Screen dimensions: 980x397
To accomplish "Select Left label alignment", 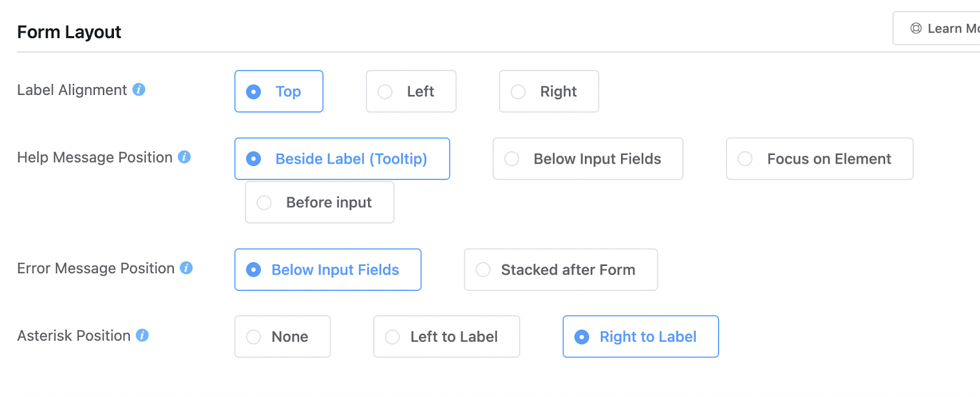I will pyautogui.click(x=411, y=91).
